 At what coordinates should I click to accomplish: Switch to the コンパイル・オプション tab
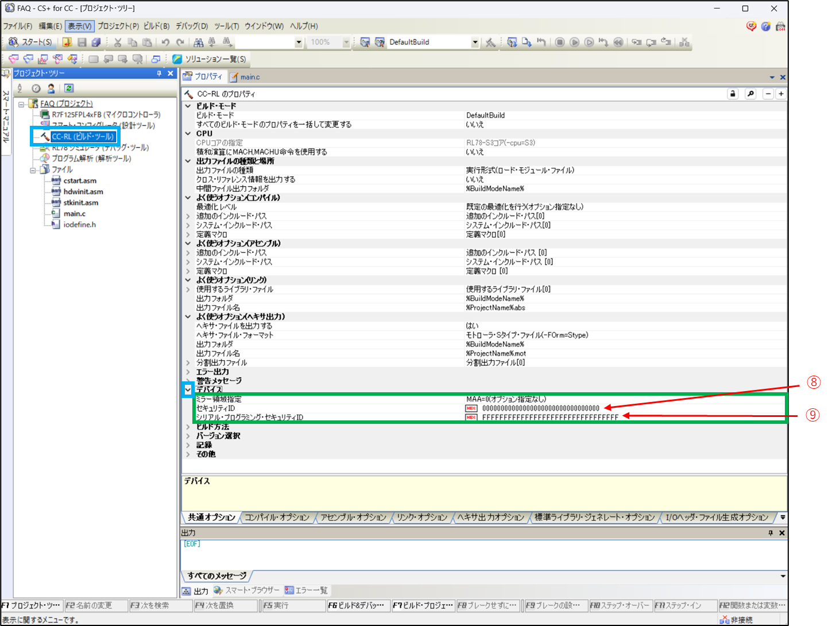[x=277, y=517]
